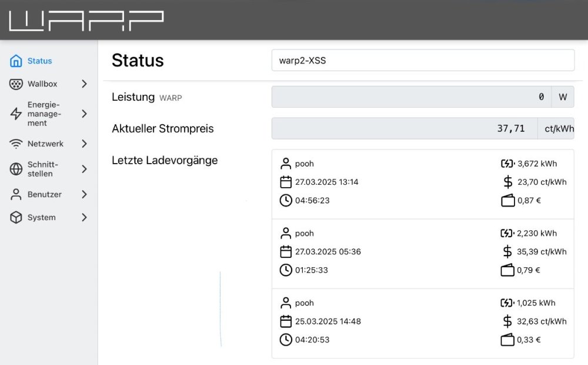Expand the Schnittstellen chevron arrow
Image resolution: width=588 pixels, height=365 pixels.
(84, 170)
